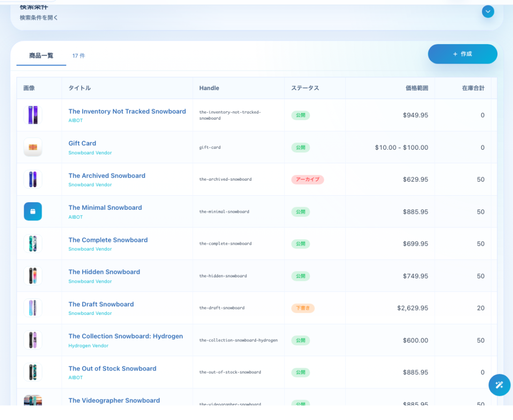Viewport: 513px width, 420px height.
Task: Click 公開 badge in Gift Card row
Action: [x=301, y=148]
